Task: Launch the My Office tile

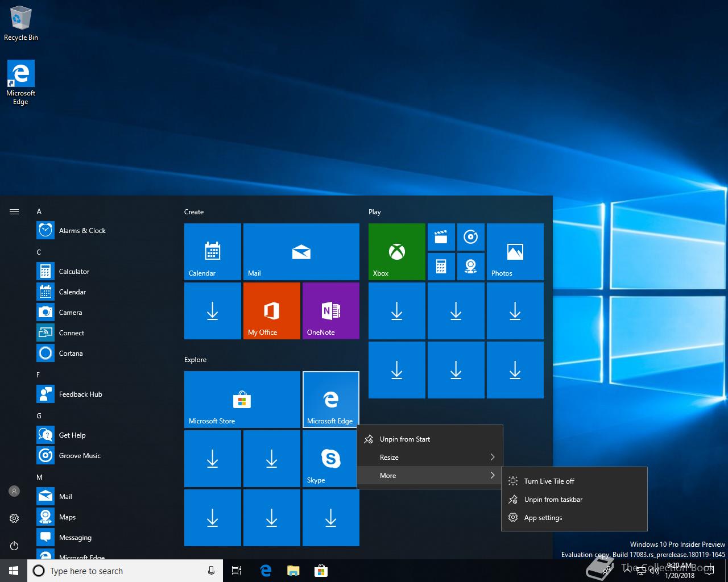Action: click(272, 311)
